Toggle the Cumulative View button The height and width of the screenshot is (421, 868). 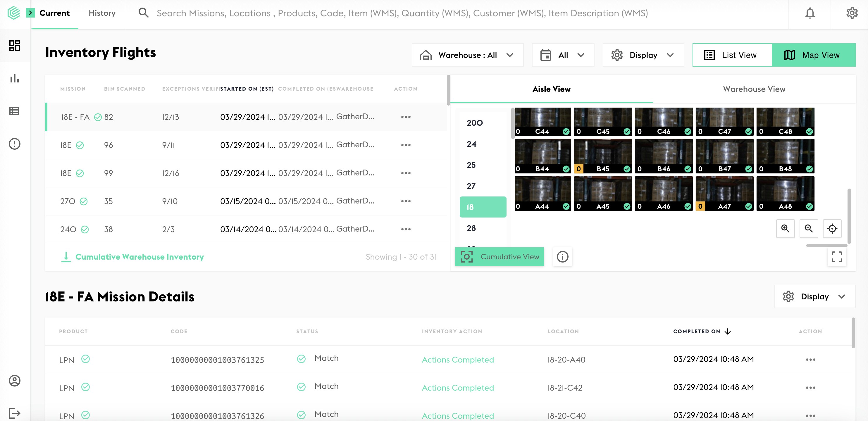(500, 257)
